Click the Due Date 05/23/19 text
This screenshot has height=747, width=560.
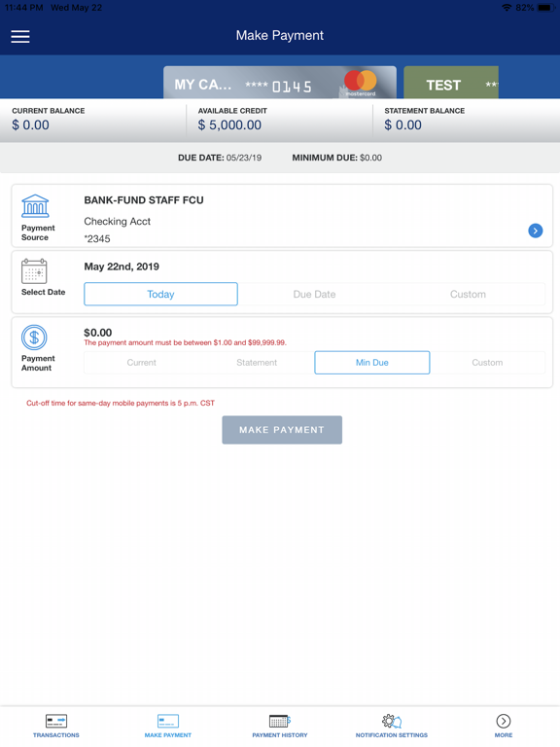click(220, 158)
